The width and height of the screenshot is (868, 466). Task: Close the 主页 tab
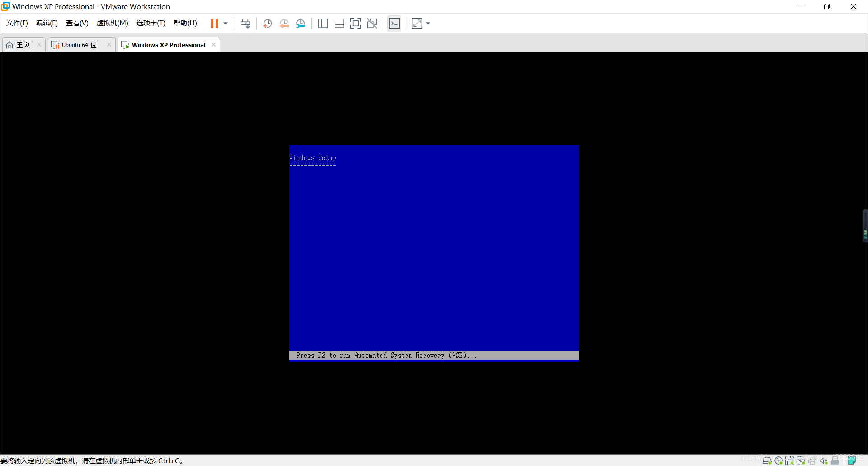(x=39, y=44)
